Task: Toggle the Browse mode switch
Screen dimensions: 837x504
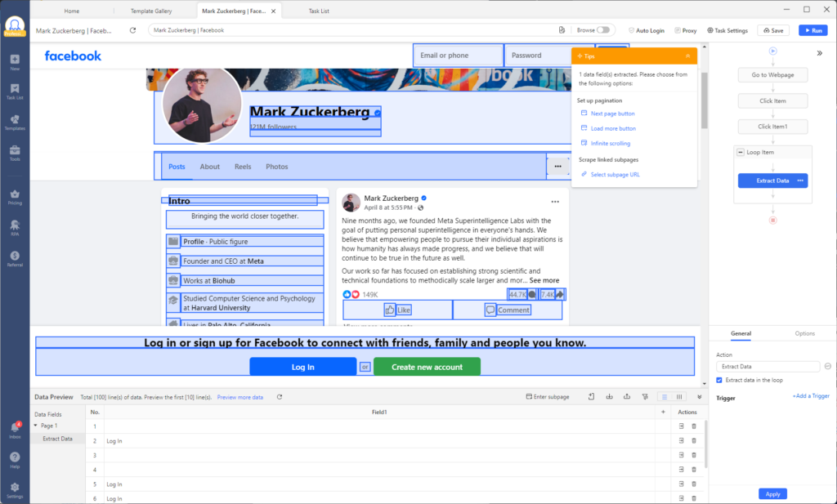Action: pos(603,30)
